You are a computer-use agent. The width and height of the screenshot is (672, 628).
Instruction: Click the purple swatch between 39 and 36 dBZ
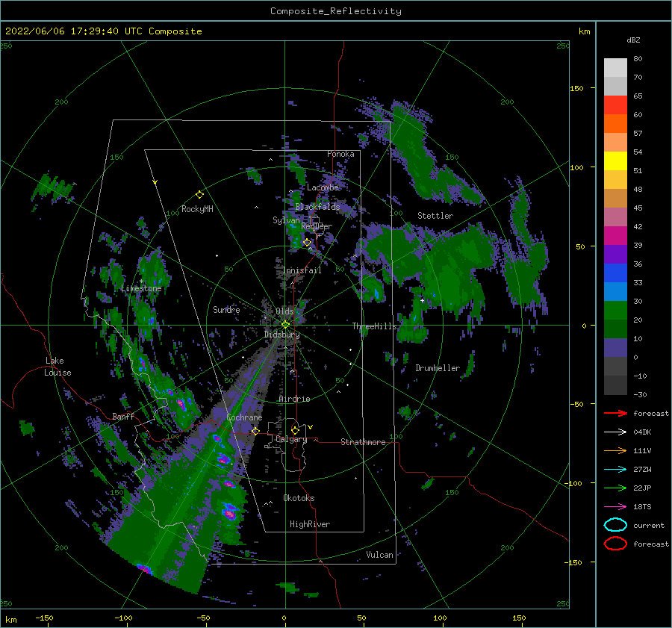tap(615, 255)
